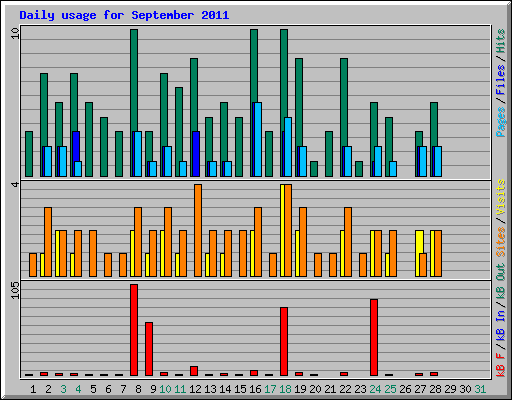
Task: Click the green day label "3"
Action: click(63, 389)
